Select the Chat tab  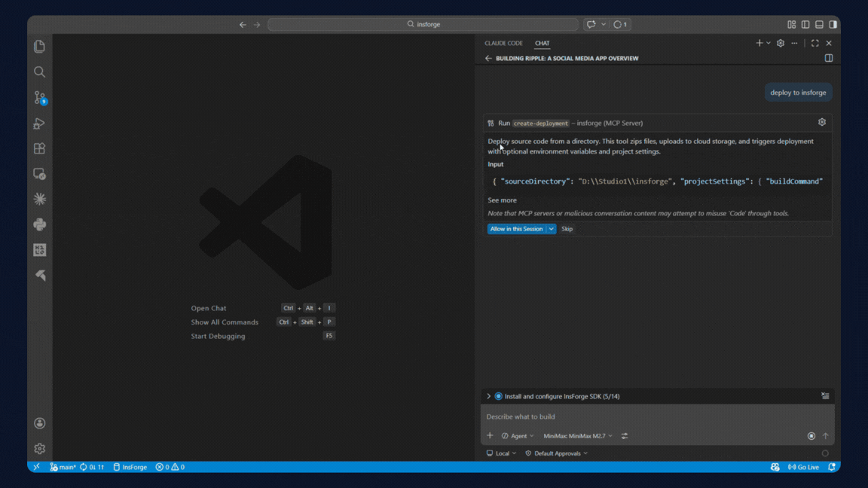542,43
